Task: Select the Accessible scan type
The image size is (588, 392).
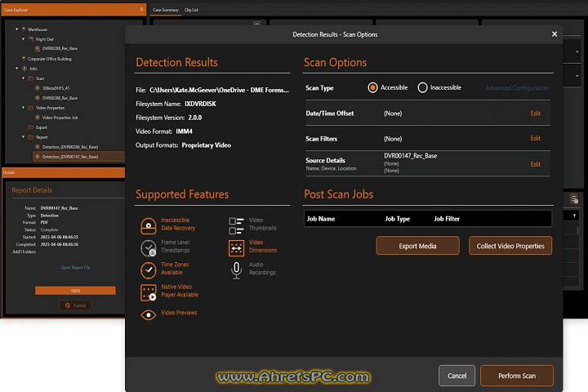Action: tap(372, 87)
